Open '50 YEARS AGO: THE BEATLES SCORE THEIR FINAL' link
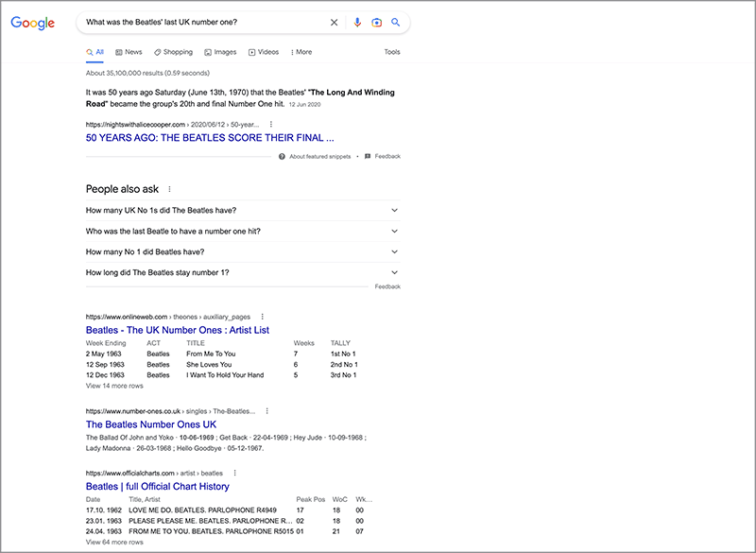756x553 pixels. tap(210, 138)
